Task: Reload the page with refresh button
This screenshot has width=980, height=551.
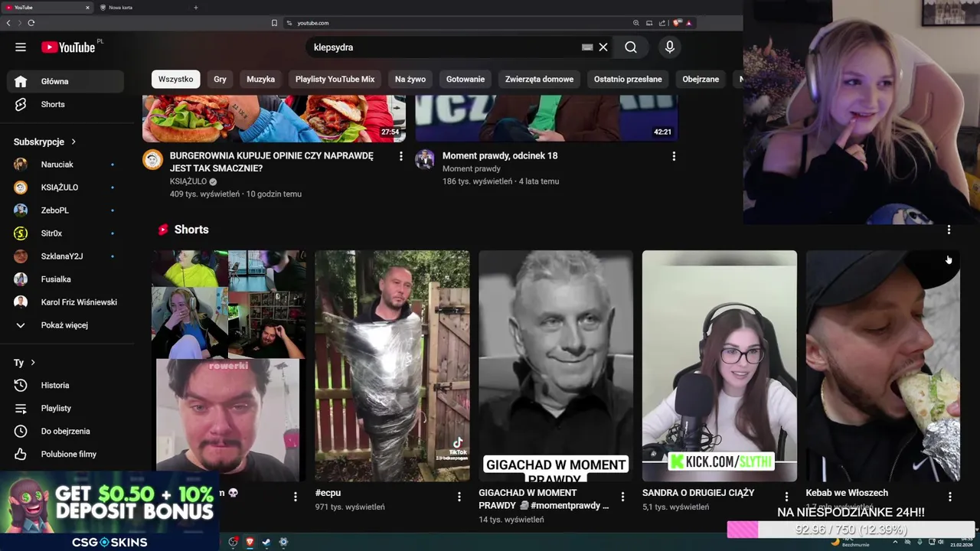Action: pos(31,23)
